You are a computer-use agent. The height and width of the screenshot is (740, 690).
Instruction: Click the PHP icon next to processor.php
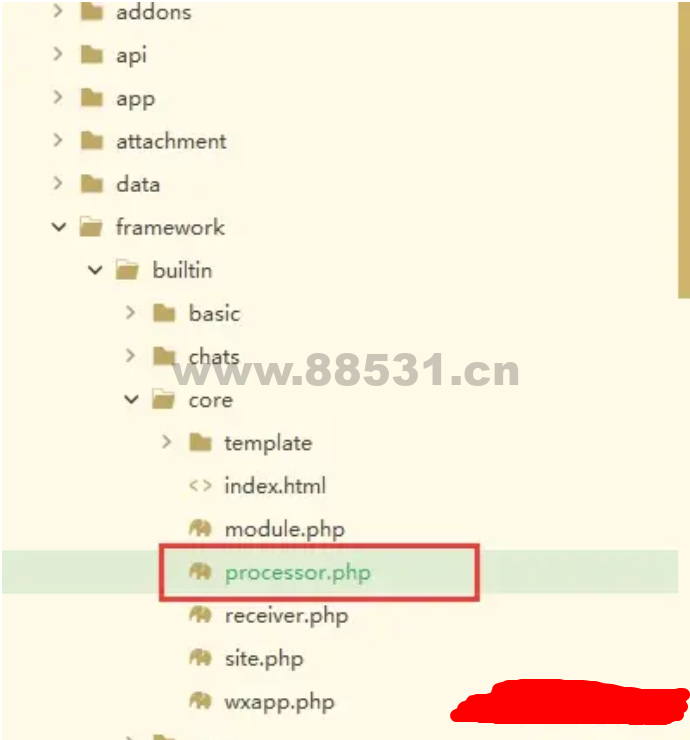(200, 572)
